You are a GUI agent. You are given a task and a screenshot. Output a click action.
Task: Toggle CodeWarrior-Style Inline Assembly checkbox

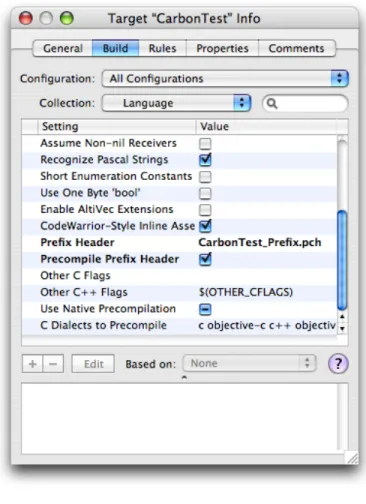[205, 226]
